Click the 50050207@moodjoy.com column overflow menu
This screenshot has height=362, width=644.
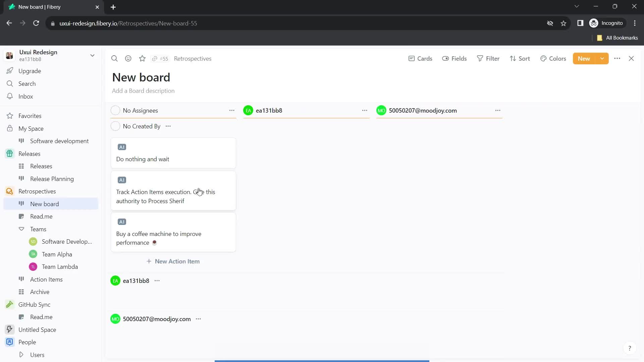click(498, 111)
